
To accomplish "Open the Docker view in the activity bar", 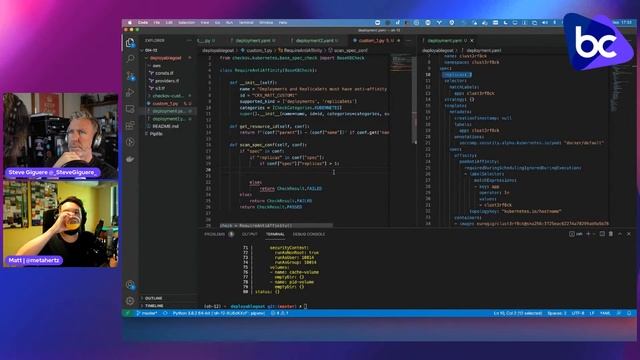I will pyautogui.click(x=130, y=159).
